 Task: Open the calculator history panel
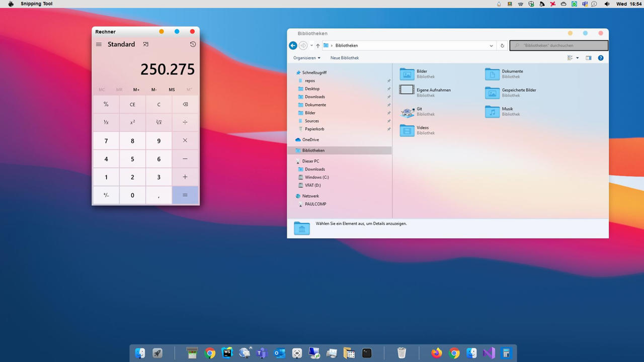pyautogui.click(x=193, y=44)
